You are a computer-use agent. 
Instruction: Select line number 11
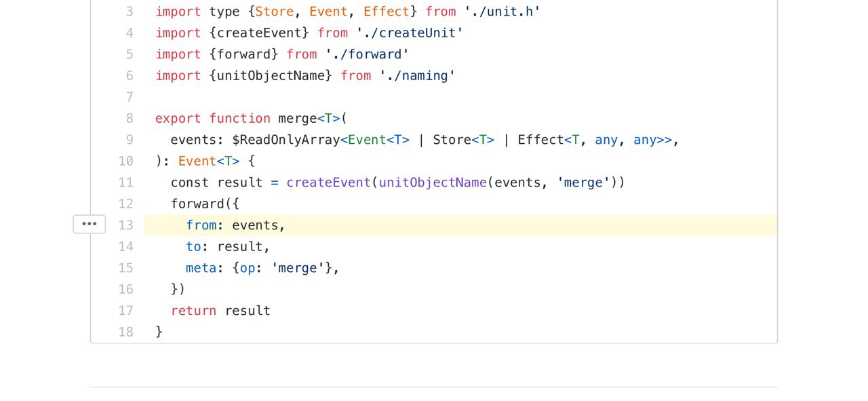(x=126, y=183)
